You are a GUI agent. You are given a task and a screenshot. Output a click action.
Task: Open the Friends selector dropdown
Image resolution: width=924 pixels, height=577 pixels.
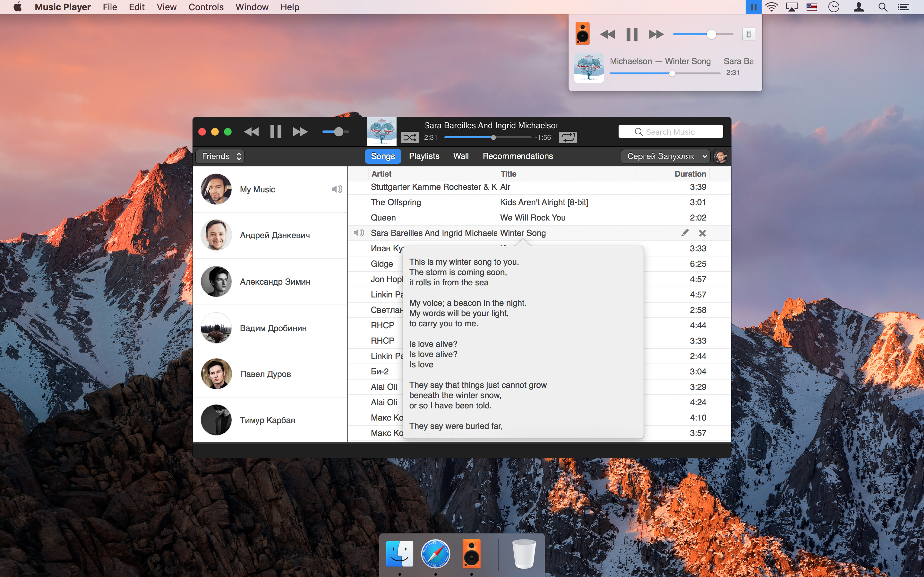(x=220, y=156)
